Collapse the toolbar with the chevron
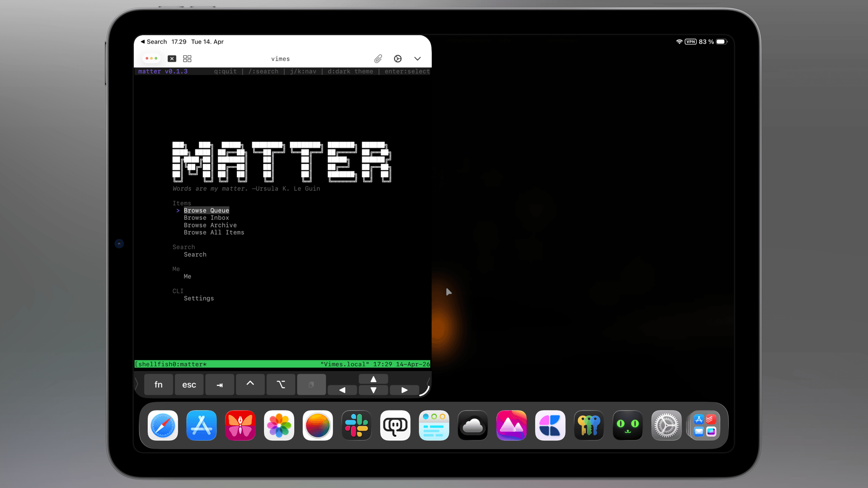The width and height of the screenshot is (868, 488). [417, 59]
